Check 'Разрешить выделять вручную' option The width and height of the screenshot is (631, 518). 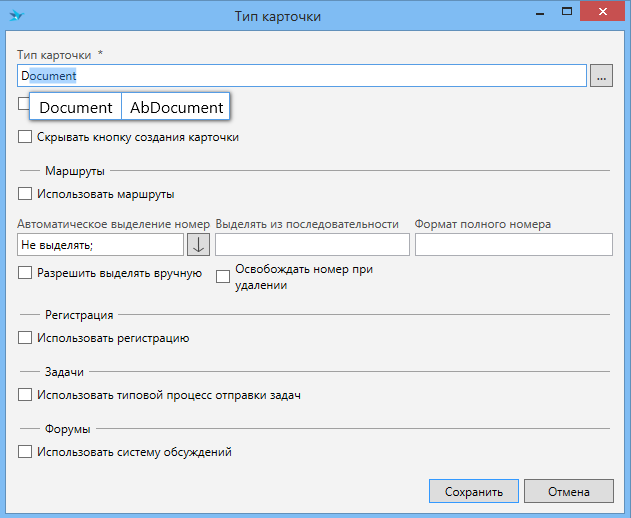[25, 273]
